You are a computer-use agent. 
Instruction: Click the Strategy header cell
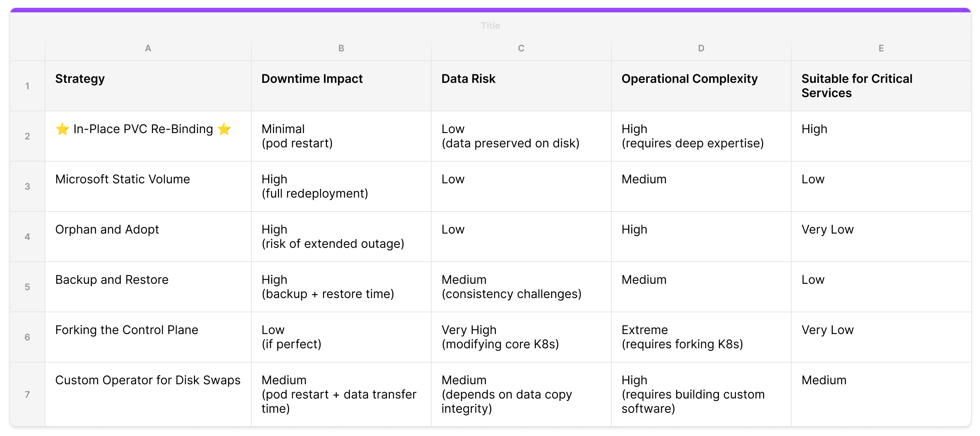(148, 86)
